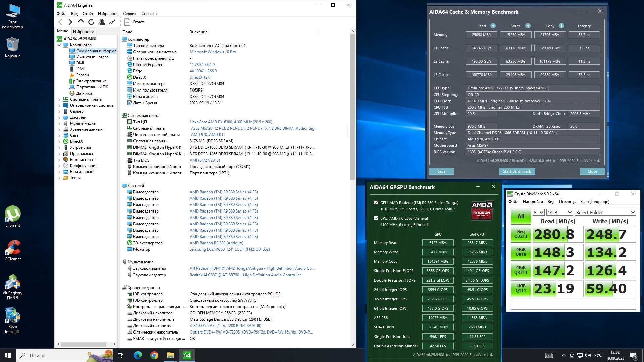The width and height of the screenshot is (644, 362).
Task: Click the Отчёт report toolbar button
Action: pos(134,22)
